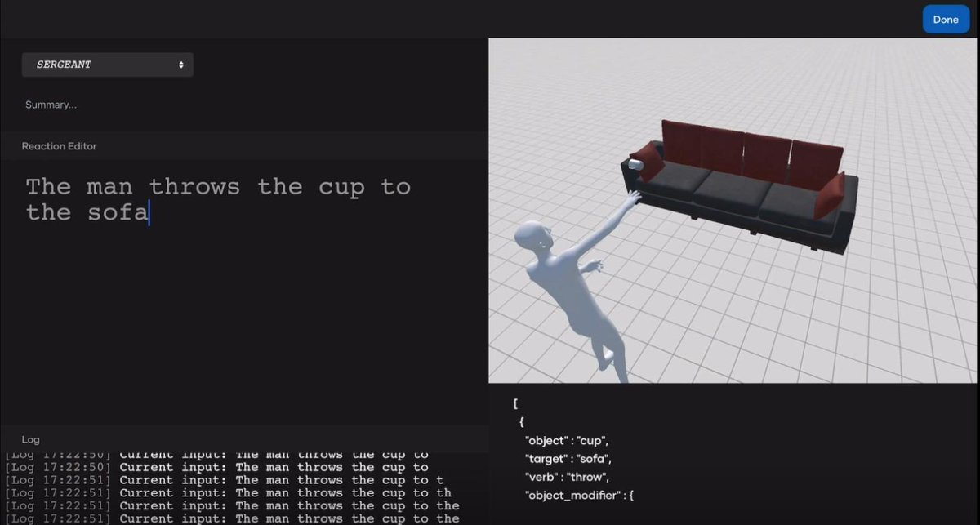Click the "object" : "cup" JSON line
This screenshot has width=980, height=525.
[567, 440]
